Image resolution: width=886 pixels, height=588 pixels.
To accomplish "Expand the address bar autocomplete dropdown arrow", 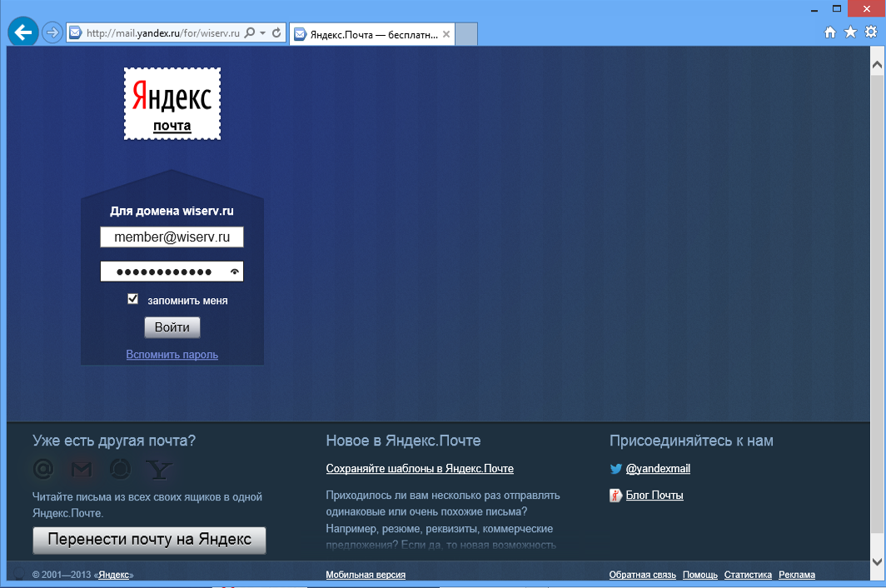I will point(263,33).
